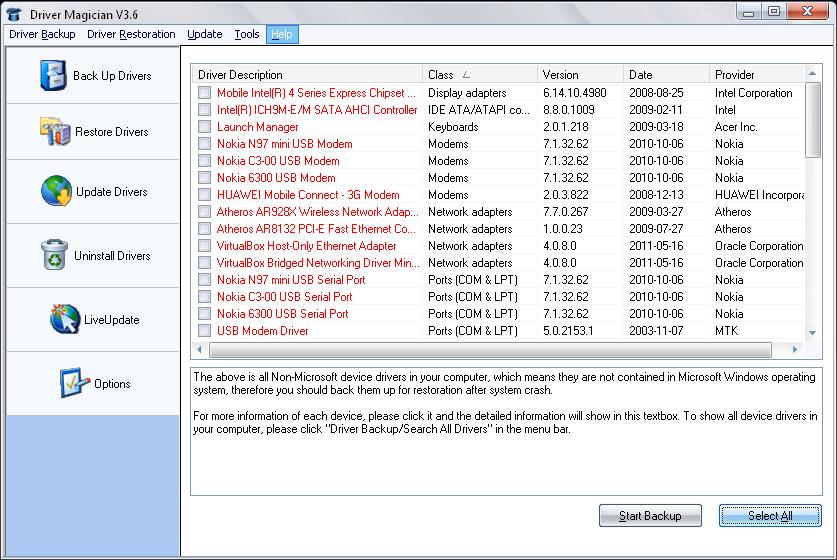Image resolution: width=837 pixels, height=560 pixels.
Task: Click the driver list scroll down arrow
Action: [812, 333]
